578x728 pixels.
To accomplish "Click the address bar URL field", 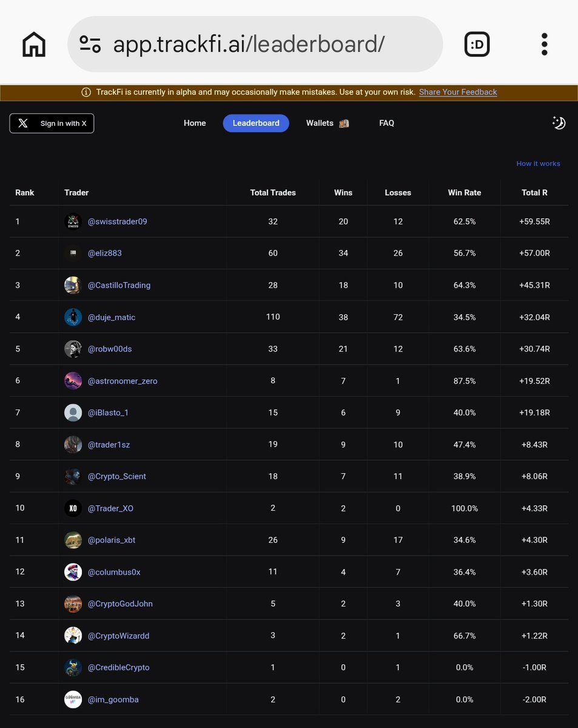I will 255,44.
